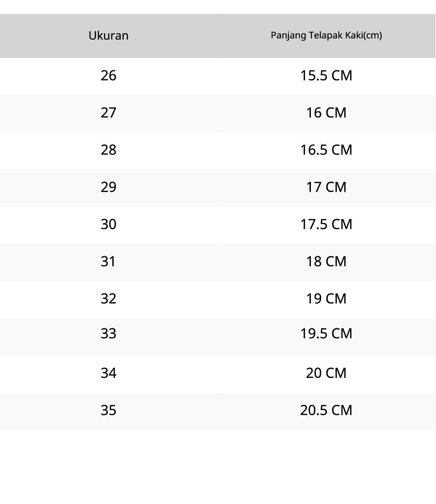Click the 17 CM foot length
436x504 pixels.
[326, 187]
